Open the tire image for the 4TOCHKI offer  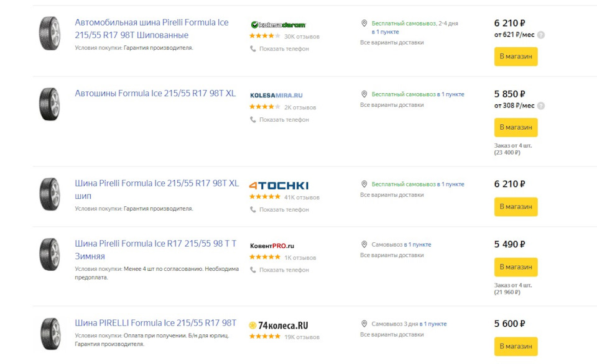pyautogui.click(x=50, y=194)
